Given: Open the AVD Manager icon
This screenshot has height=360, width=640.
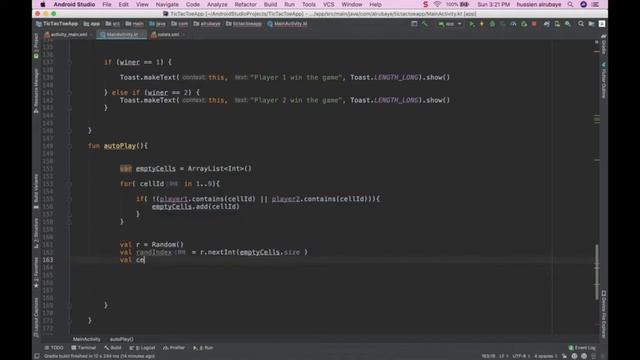Looking at the screenshot, I should click(x=557, y=24).
